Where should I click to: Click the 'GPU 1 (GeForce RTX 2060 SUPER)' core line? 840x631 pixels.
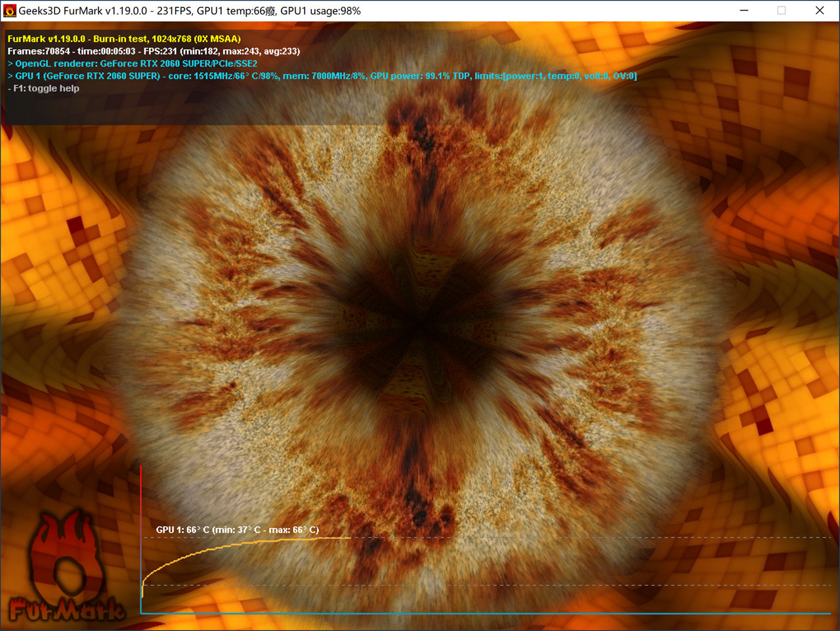pyautogui.click(x=322, y=76)
